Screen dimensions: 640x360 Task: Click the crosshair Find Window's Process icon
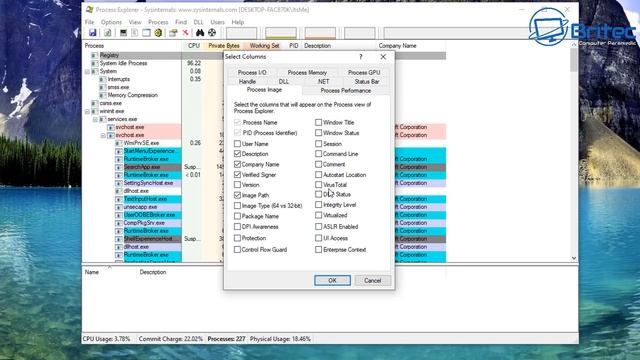click(x=212, y=33)
